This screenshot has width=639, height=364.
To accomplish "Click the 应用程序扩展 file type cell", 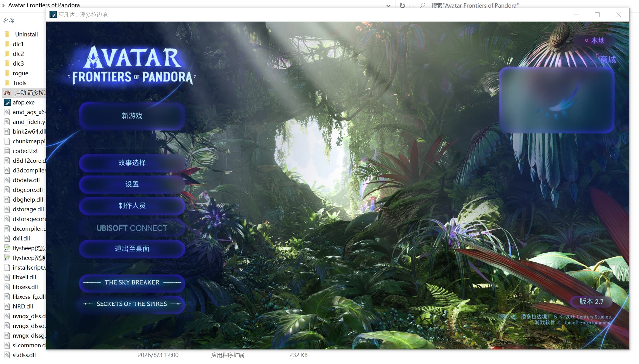I will coord(228,355).
